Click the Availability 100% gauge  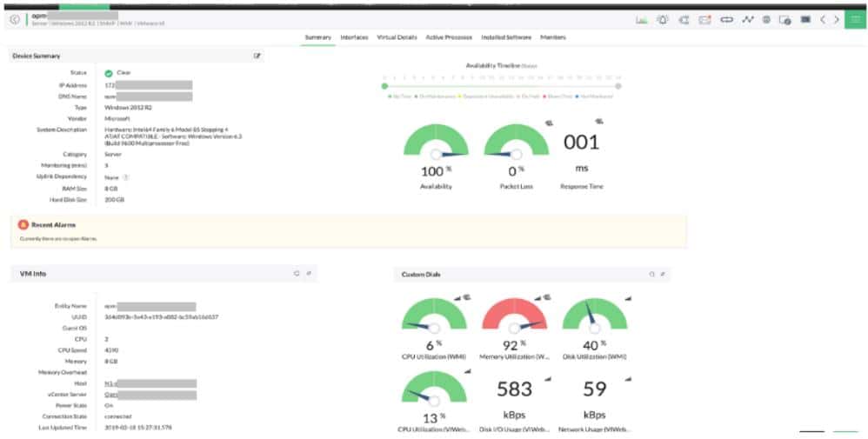[x=437, y=141]
